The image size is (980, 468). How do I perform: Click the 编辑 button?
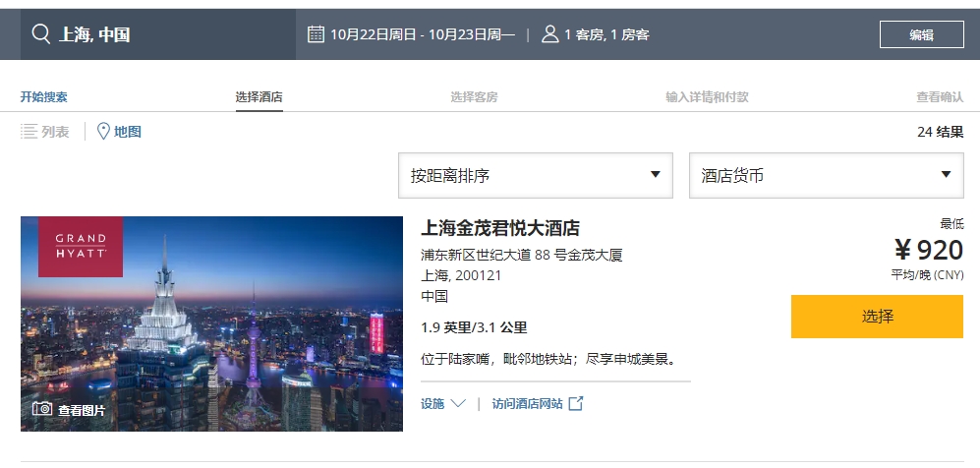tap(922, 34)
